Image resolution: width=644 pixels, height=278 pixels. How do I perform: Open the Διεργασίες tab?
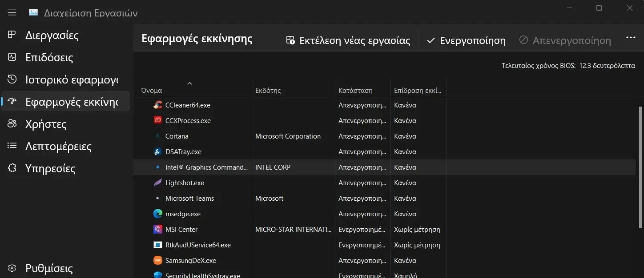(65, 35)
